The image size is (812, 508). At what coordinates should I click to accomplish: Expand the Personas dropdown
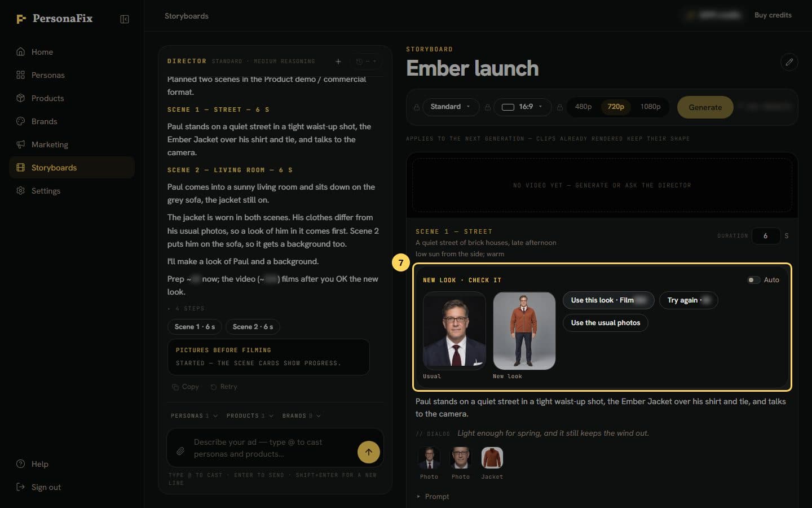[194, 416]
